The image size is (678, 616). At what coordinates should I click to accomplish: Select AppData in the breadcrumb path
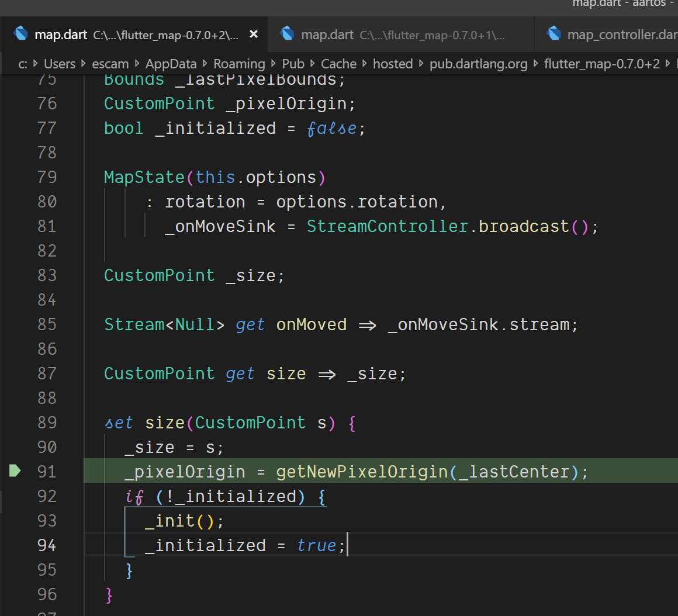[x=171, y=64]
